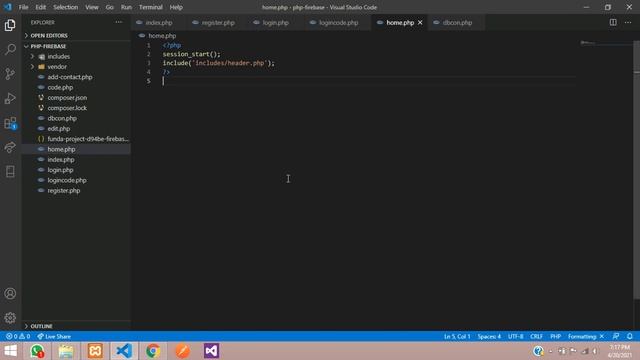Image resolution: width=640 pixels, height=360 pixels.
Task: Switch to the index.php tab
Action: tap(158, 22)
